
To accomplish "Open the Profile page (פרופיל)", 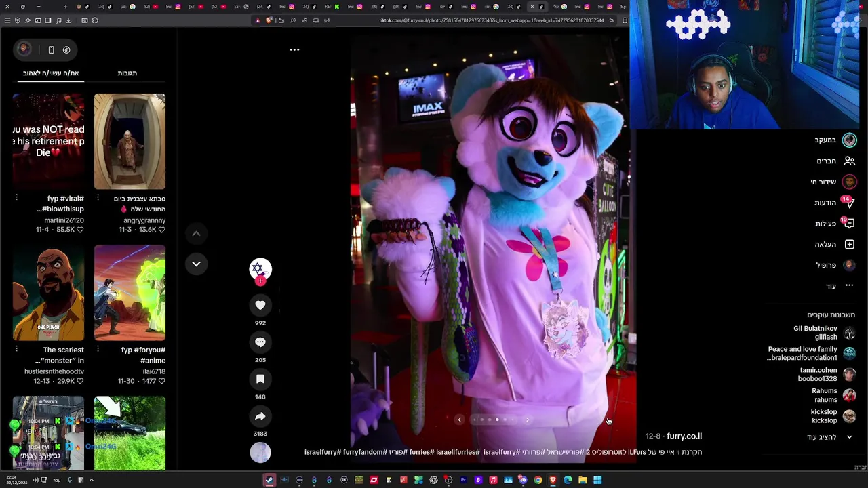I will coord(835,266).
